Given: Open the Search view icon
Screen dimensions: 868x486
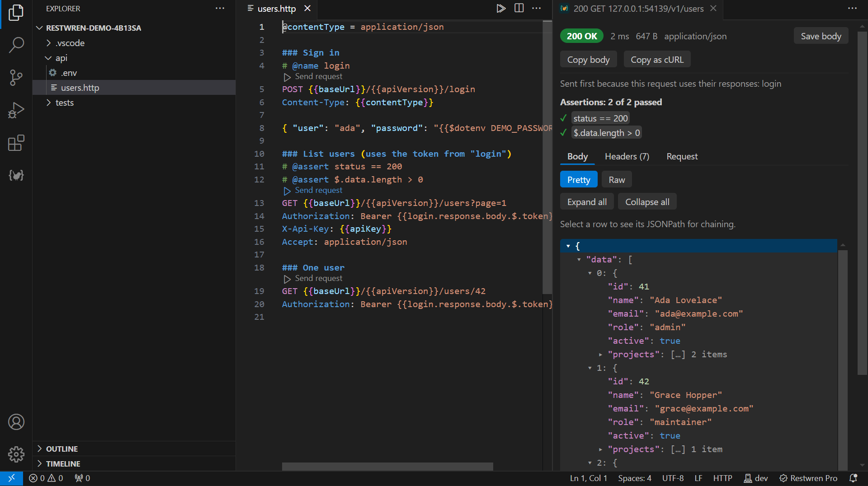Looking at the screenshot, I should [16, 45].
